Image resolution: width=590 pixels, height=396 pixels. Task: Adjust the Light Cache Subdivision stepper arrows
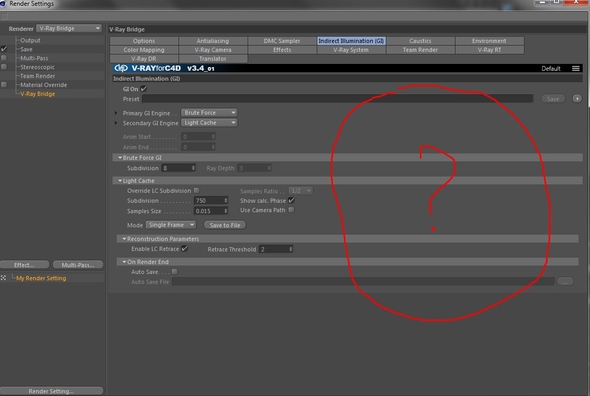(x=226, y=201)
